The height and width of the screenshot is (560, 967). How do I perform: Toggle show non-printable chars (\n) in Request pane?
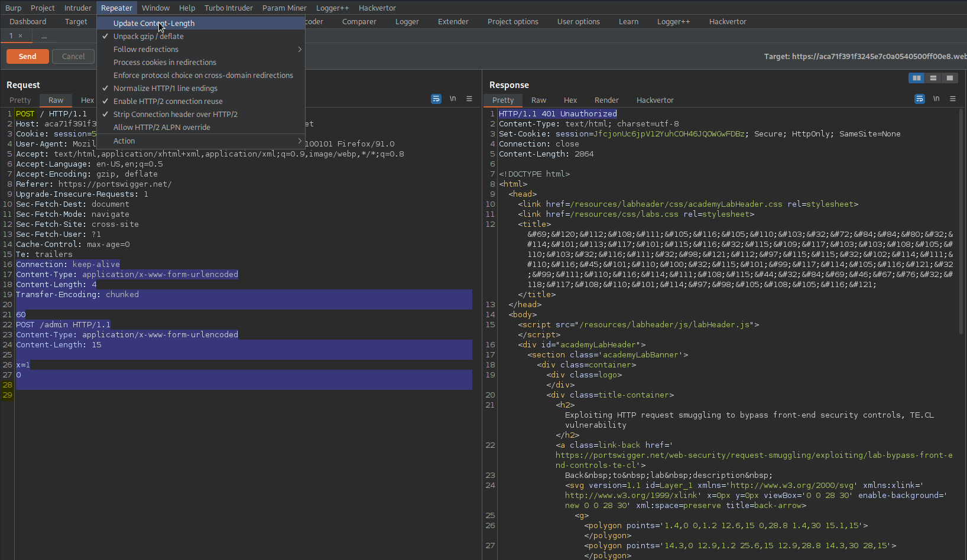(x=453, y=99)
